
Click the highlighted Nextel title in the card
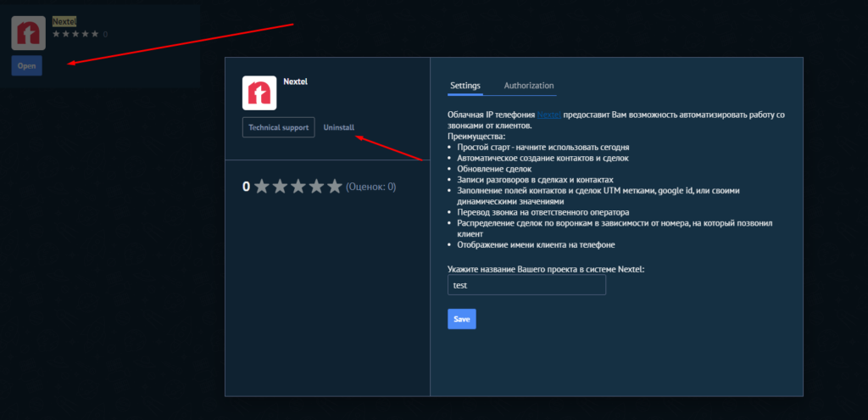[x=64, y=21]
